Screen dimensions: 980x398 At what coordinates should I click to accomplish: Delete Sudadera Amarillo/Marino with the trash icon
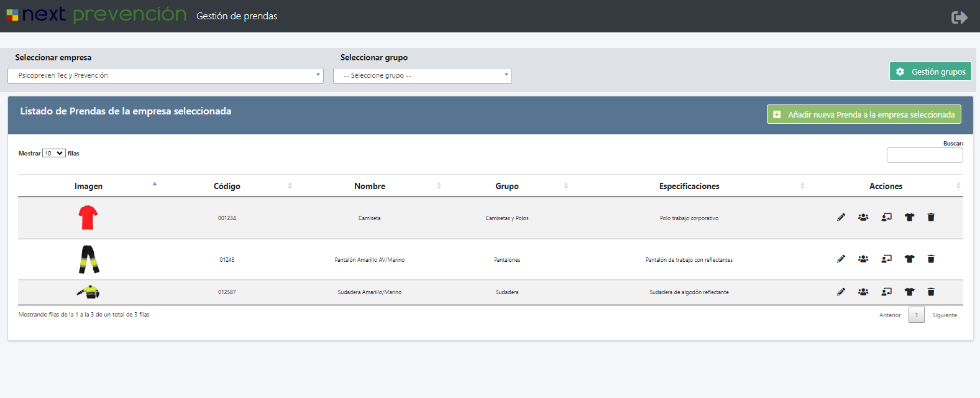(931, 292)
